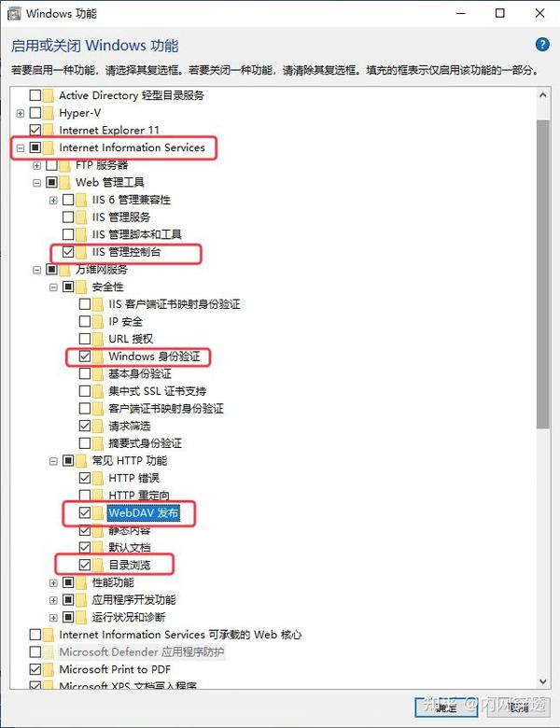Click the blue help question mark icon
This screenshot has height=728, width=560.
click(x=542, y=45)
